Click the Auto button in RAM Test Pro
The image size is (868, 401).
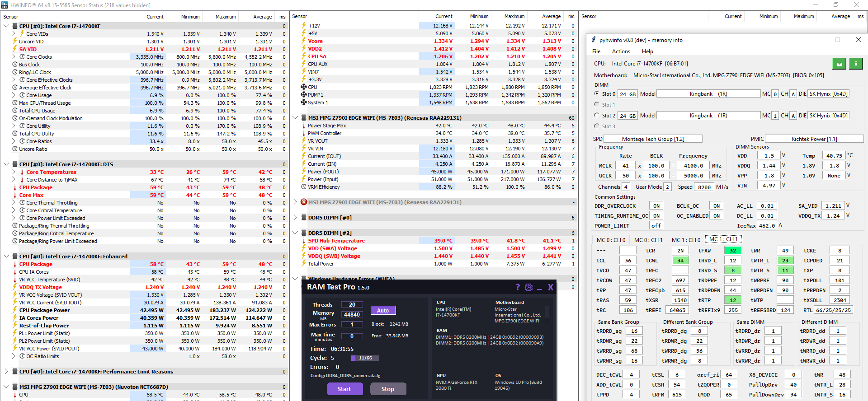coord(383,310)
